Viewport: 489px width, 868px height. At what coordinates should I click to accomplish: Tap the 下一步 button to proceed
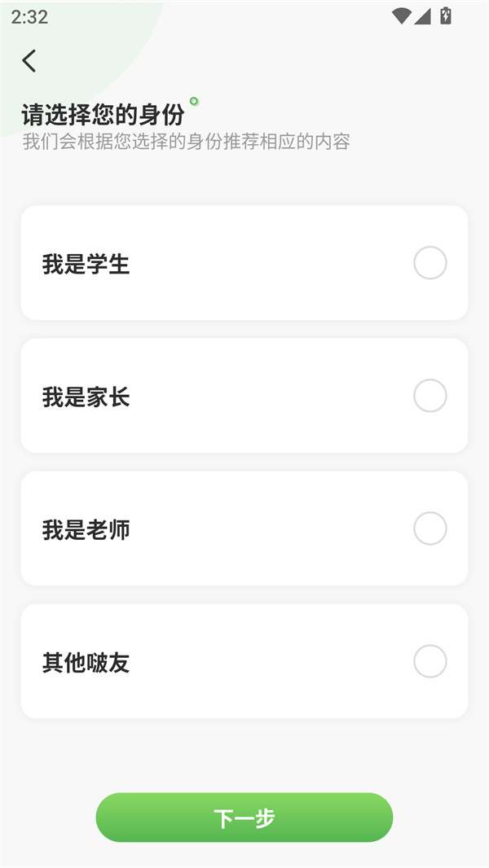click(x=244, y=818)
